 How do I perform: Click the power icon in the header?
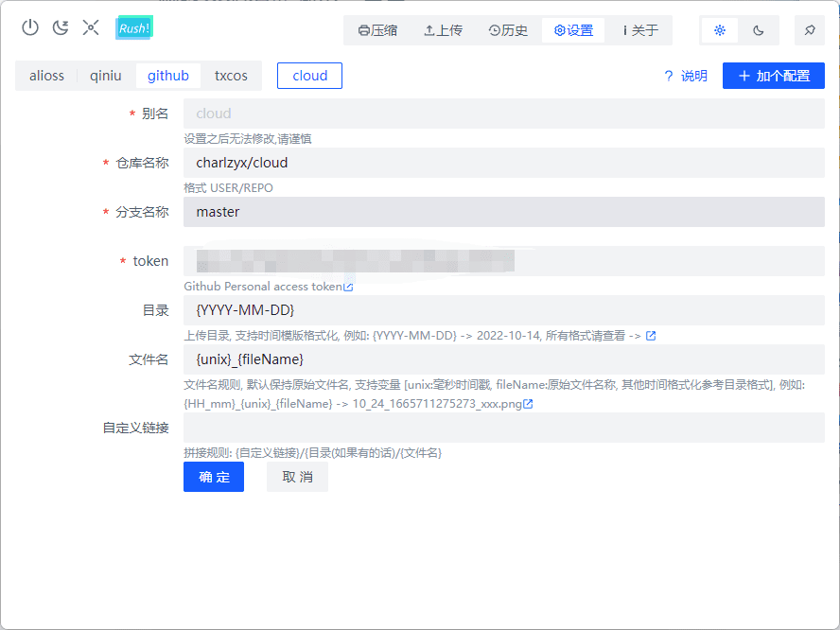pyautogui.click(x=30, y=27)
